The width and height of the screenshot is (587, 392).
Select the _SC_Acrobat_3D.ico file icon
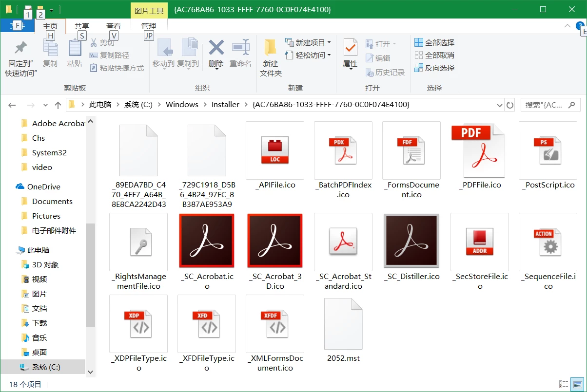click(x=275, y=242)
